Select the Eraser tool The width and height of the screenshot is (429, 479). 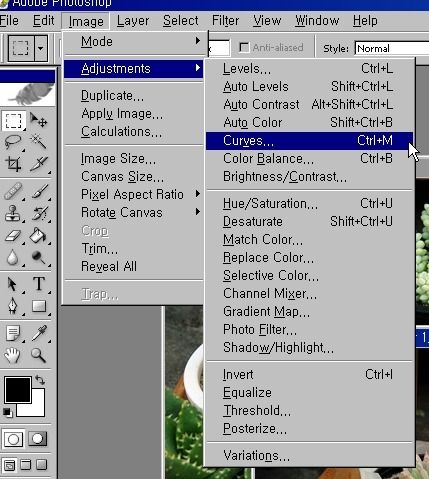13,236
